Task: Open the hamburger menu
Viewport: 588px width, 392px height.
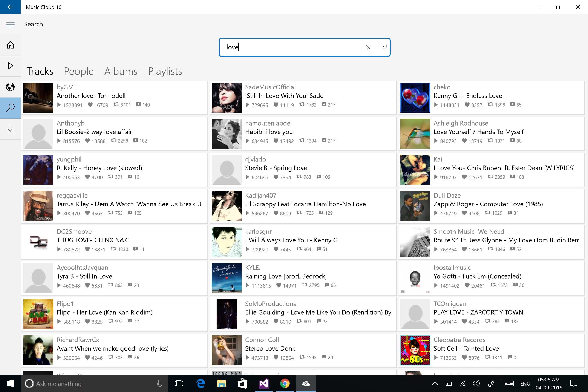Action: click(10, 24)
